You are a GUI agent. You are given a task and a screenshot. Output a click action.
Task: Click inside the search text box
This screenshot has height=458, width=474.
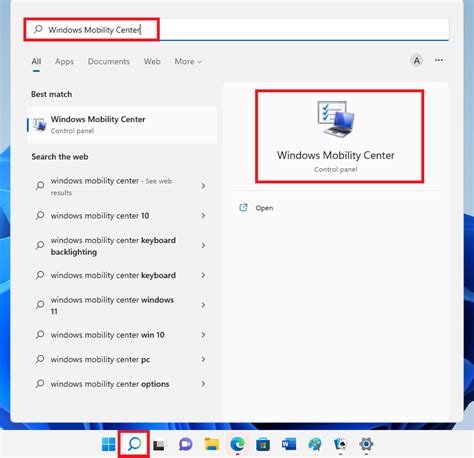tap(237, 29)
